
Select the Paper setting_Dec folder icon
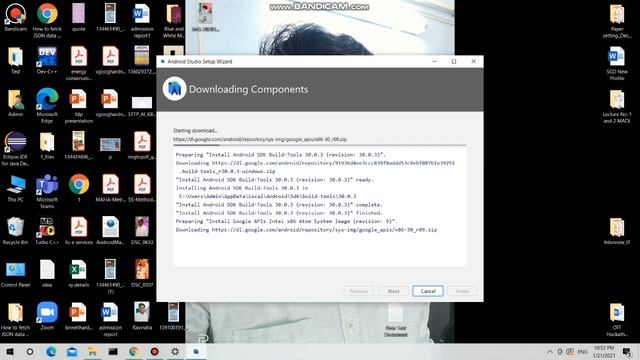tap(617, 20)
